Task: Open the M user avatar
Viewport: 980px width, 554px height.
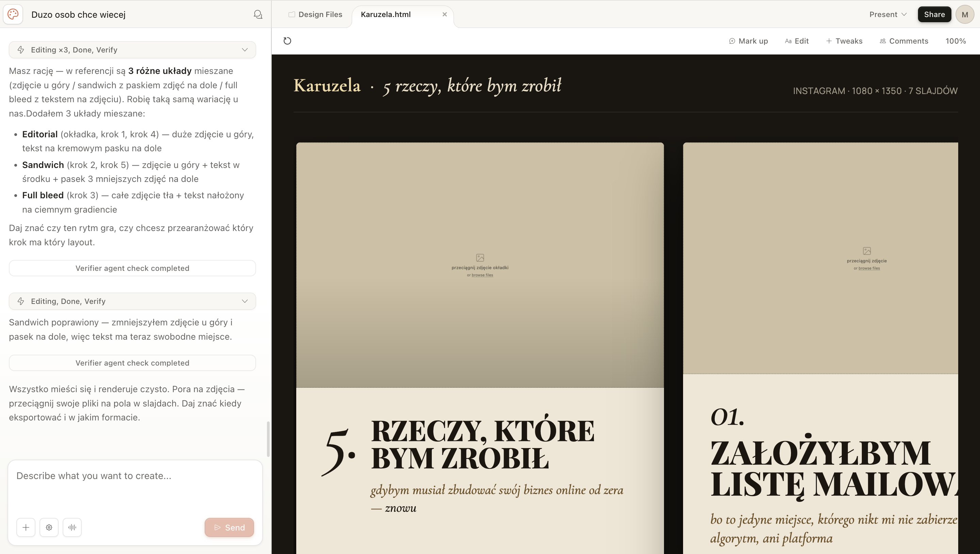Action: (x=965, y=14)
